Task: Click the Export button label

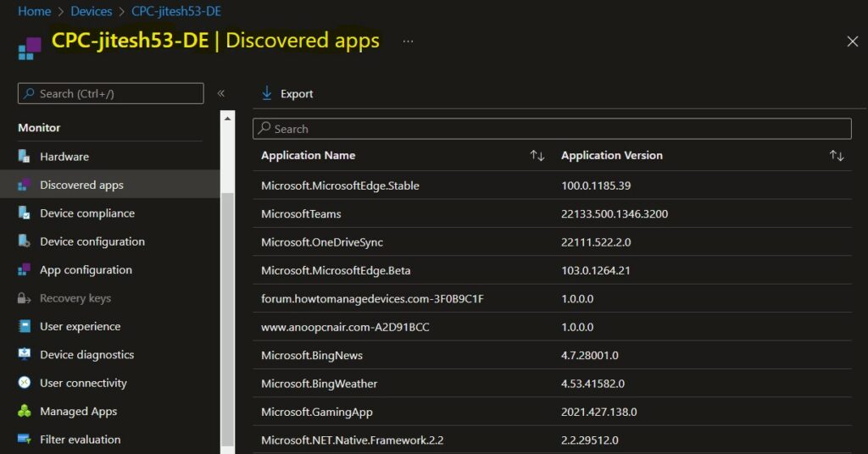Action: pyautogui.click(x=297, y=94)
